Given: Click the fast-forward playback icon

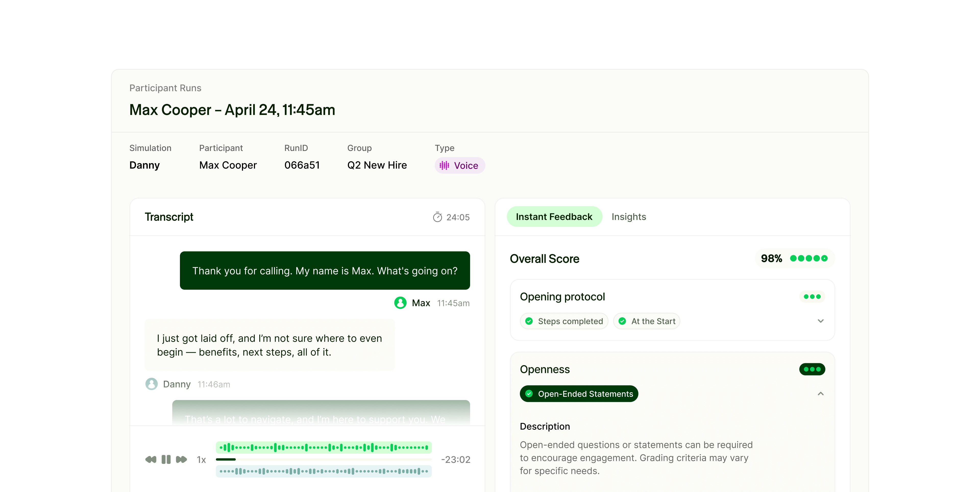Looking at the screenshot, I should (181, 459).
